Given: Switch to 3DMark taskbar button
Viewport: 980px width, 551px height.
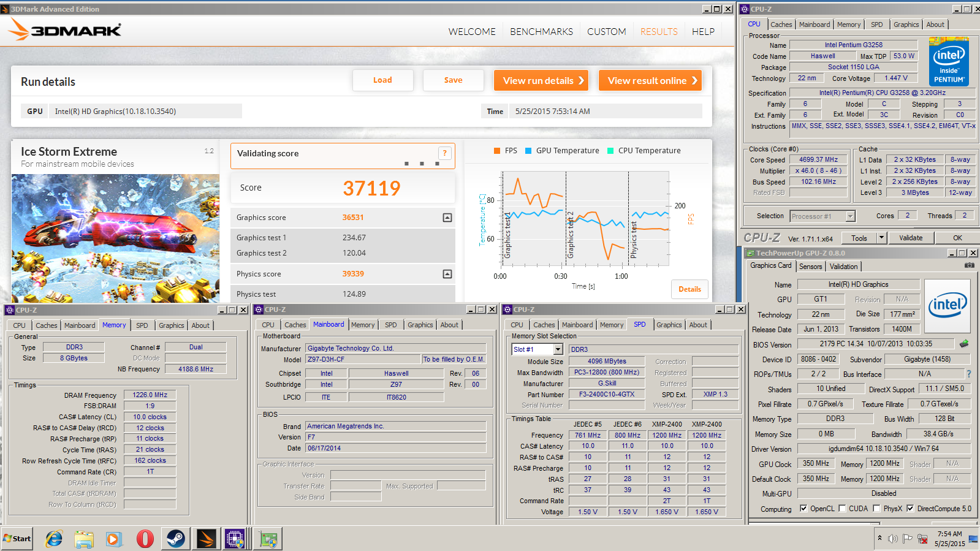Looking at the screenshot, I should [206, 539].
